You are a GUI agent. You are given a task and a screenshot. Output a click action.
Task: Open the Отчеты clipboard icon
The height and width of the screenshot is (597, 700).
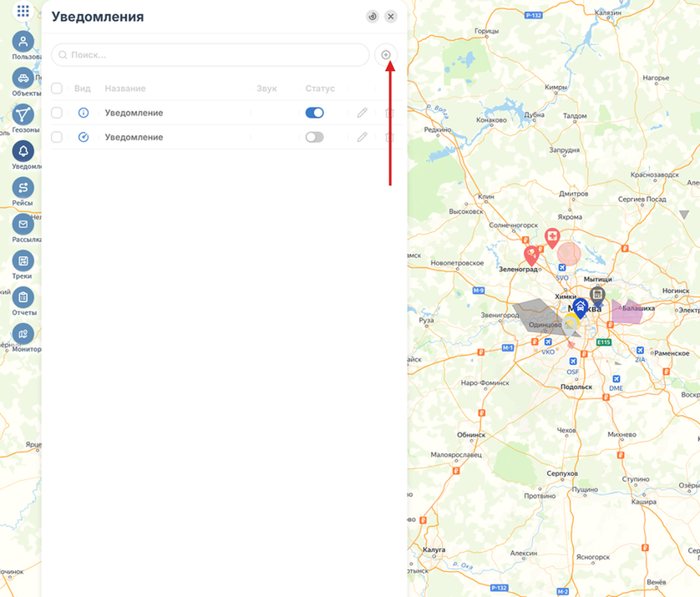pos(23,297)
